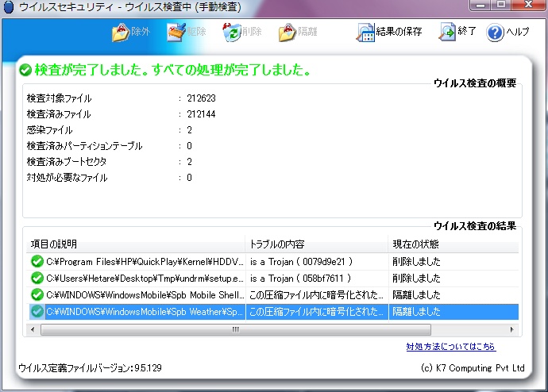Image resolution: width=548 pixels, height=392 pixels.
Task: Close the ウイルスセキュリティ window
Action: click(x=528, y=5)
